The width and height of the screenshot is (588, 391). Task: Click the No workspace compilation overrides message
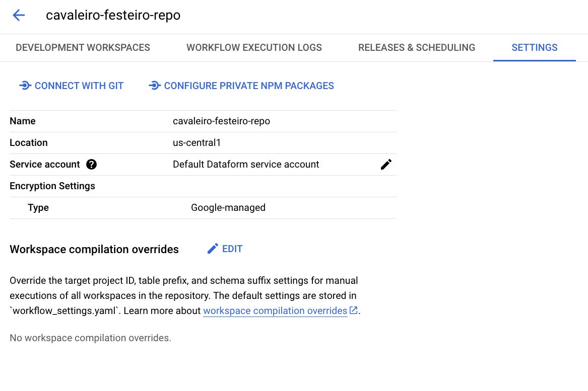pyautogui.click(x=91, y=338)
